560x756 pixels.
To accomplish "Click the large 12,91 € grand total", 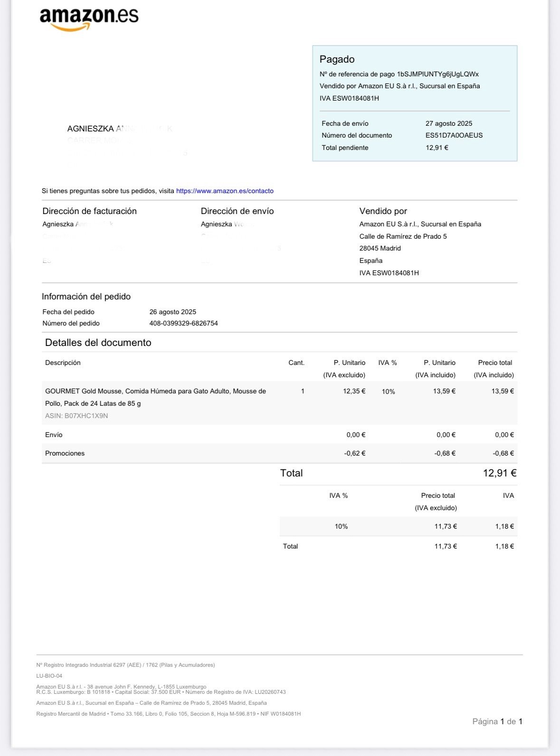I will tap(500, 473).
